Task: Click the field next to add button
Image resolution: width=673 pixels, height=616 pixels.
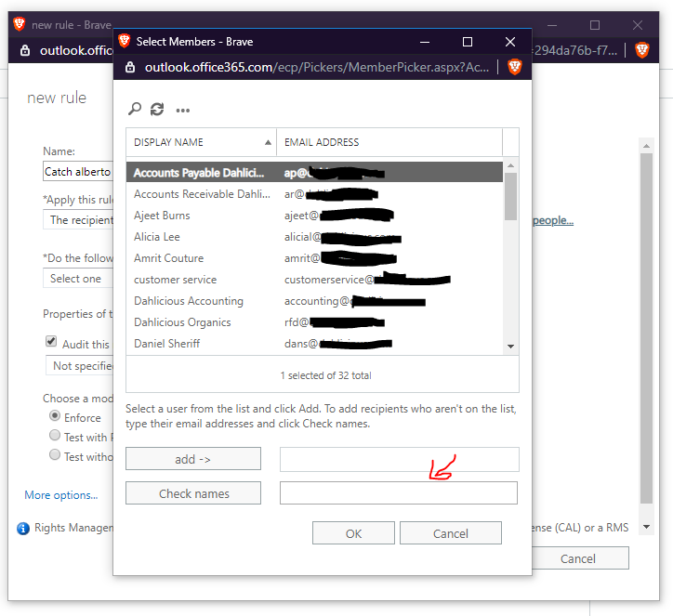Action: tap(399, 459)
